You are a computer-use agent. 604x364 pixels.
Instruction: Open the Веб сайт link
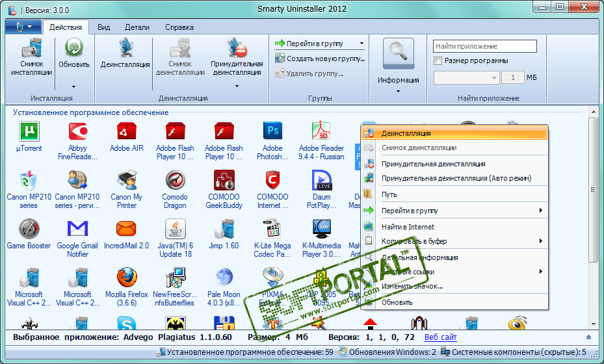point(440,337)
